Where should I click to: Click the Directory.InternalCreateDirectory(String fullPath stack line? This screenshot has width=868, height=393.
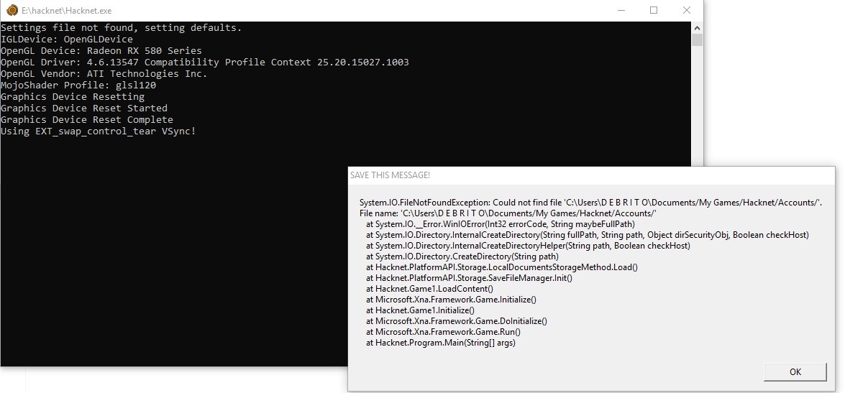(588, 235)
